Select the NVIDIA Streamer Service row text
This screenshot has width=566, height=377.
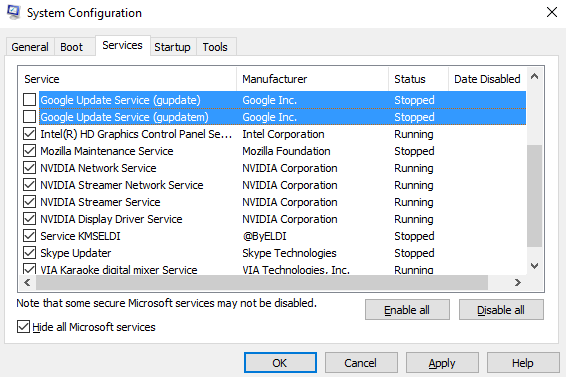click(100, 202)
